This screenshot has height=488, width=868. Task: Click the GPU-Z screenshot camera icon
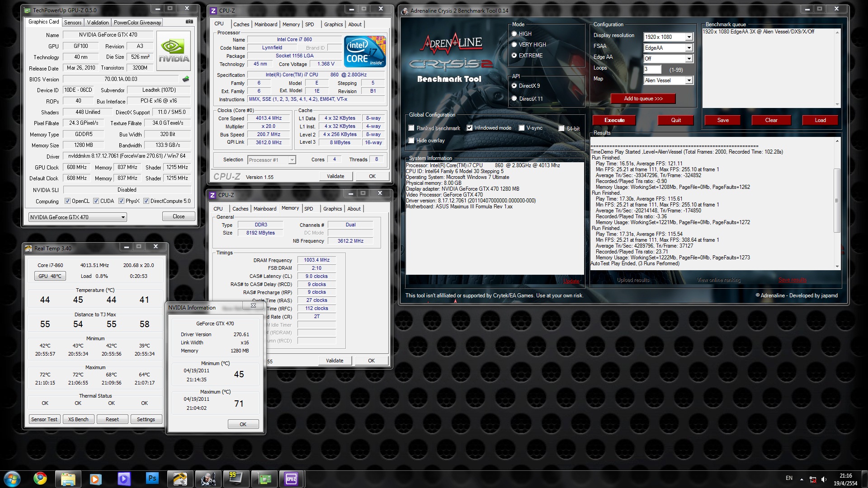189,22
